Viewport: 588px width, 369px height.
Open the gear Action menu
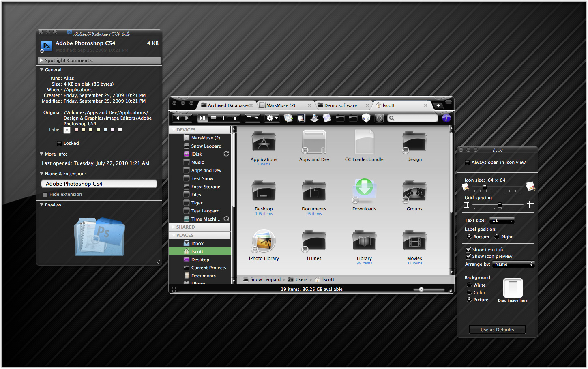[x=272, y=118]
